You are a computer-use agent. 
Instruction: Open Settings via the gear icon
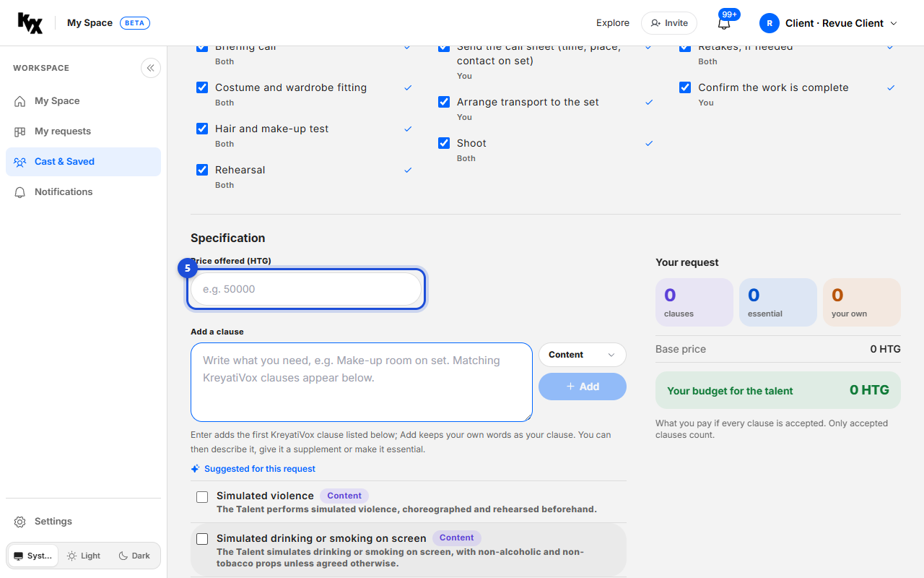pyautogui.click(x=20, y=522)
